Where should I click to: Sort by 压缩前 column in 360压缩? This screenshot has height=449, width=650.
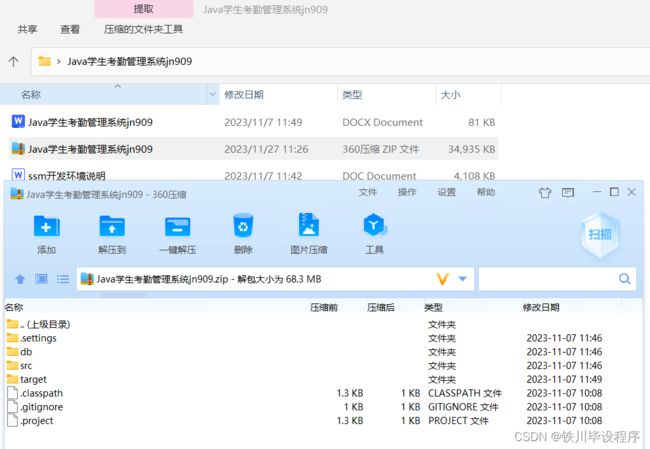[x=324, y=308]
